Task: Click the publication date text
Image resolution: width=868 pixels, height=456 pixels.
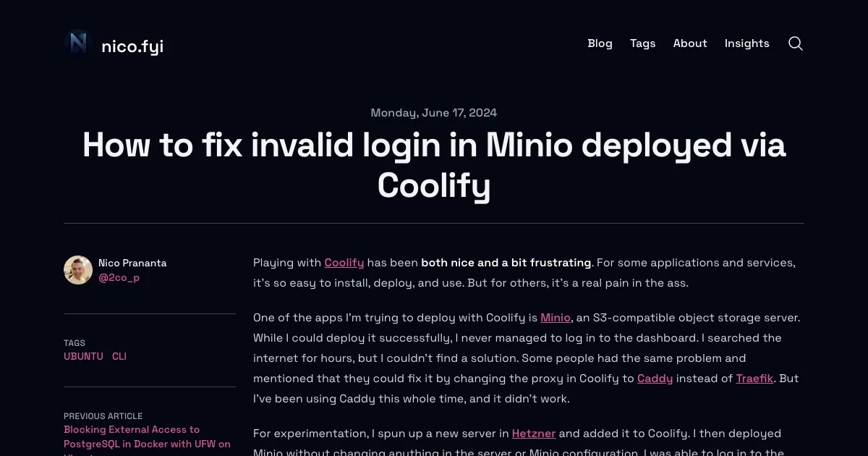Action: (434, 113)
